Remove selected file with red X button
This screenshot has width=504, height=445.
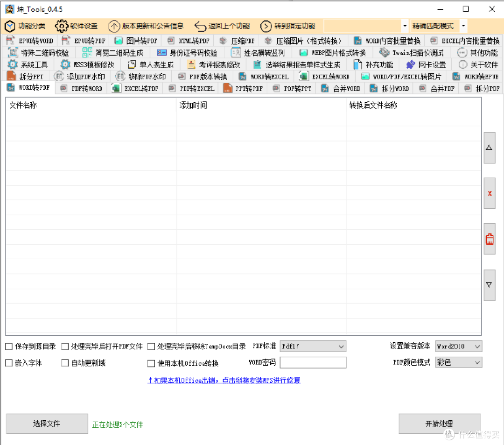coord(489,193)
